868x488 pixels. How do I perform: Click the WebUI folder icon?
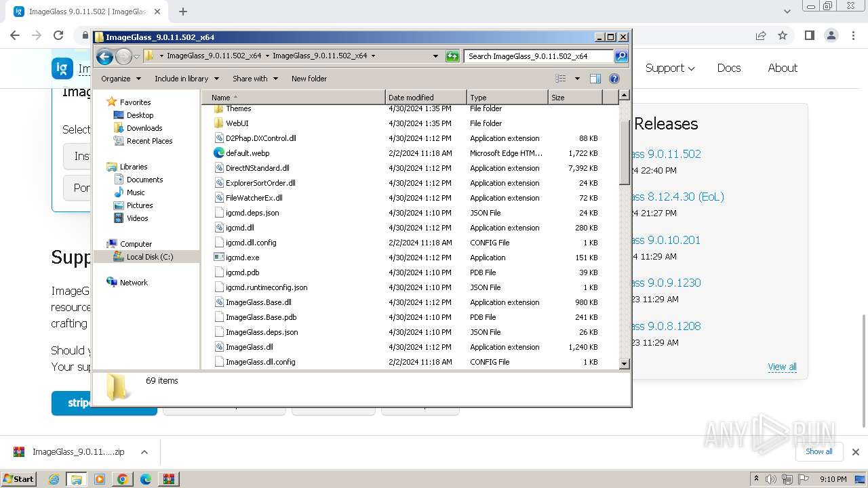(x=218, y=123)
